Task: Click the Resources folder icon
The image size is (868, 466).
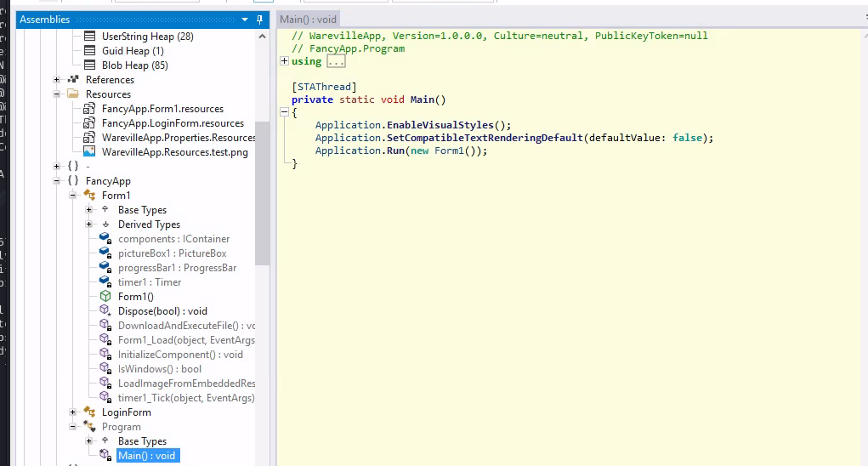Action: coord(73,94)
